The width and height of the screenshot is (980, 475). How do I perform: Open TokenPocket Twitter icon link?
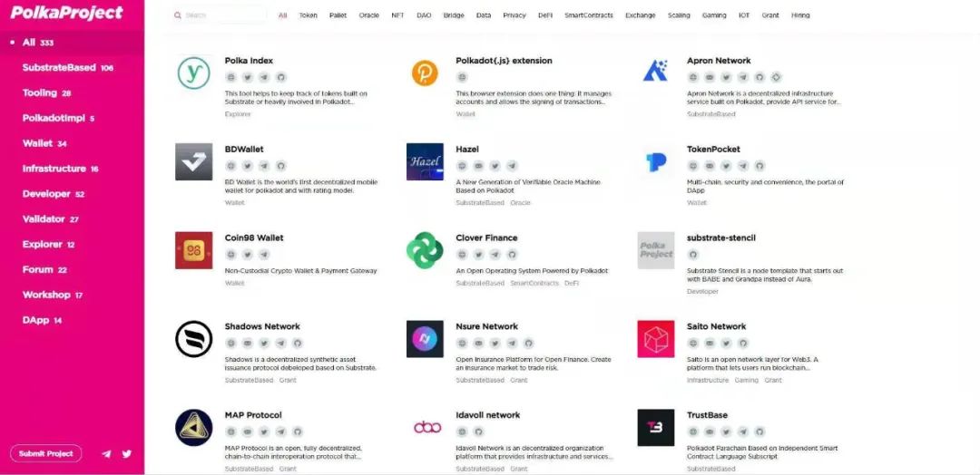tap(726, 166)
